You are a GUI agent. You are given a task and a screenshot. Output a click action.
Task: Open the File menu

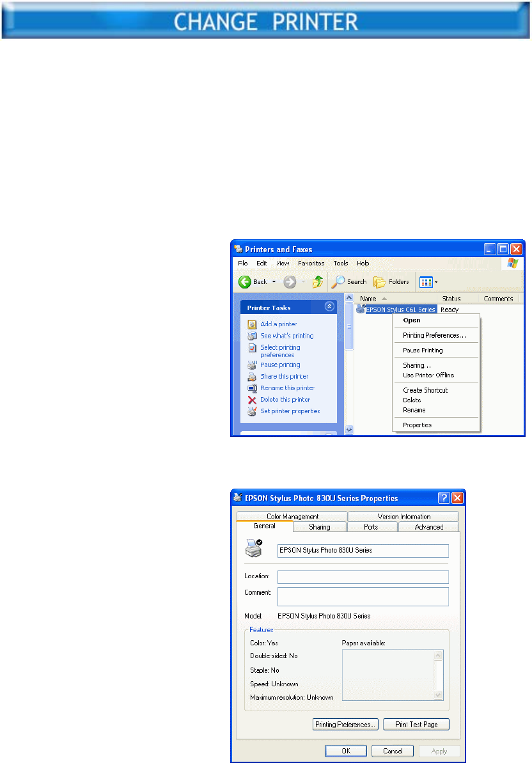(242, 264)
